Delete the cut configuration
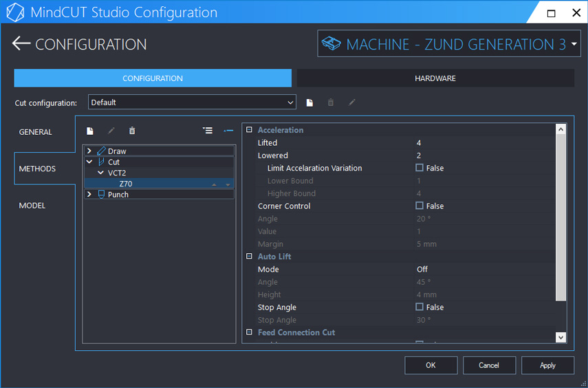Viewport: 588px width, 388px height. pyautogui.click(x=330, y=103)
